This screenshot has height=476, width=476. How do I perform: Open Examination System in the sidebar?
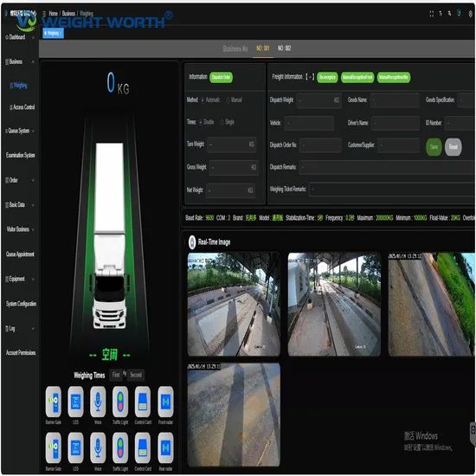point(21,156)
